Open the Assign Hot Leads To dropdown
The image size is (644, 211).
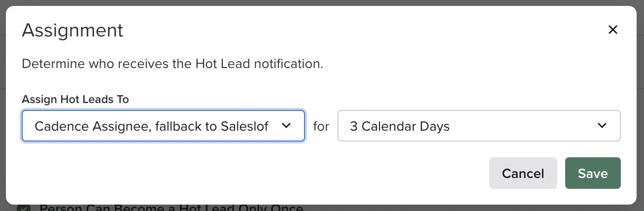pyautogui.click(x=163, y=126)
